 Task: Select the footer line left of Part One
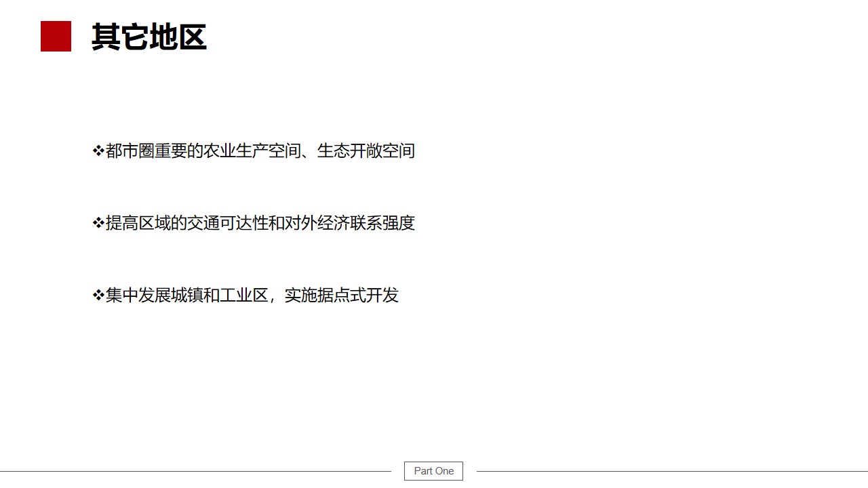[x=195, y=471]
